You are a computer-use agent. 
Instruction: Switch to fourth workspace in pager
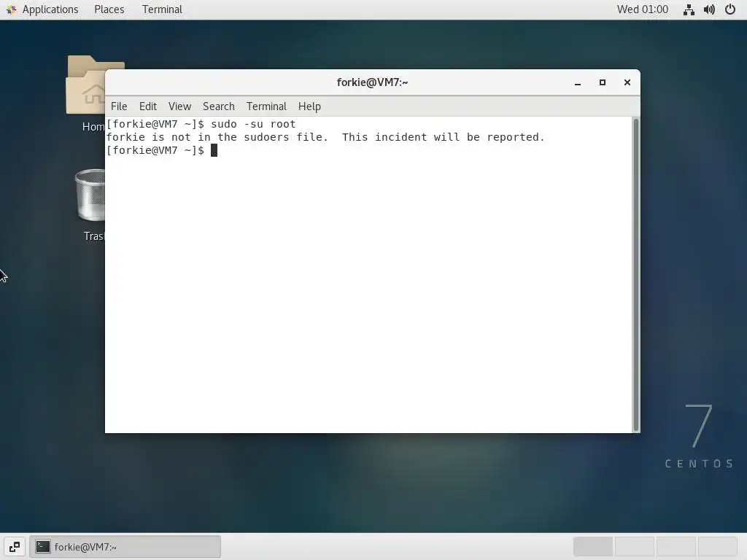point(718,547)
